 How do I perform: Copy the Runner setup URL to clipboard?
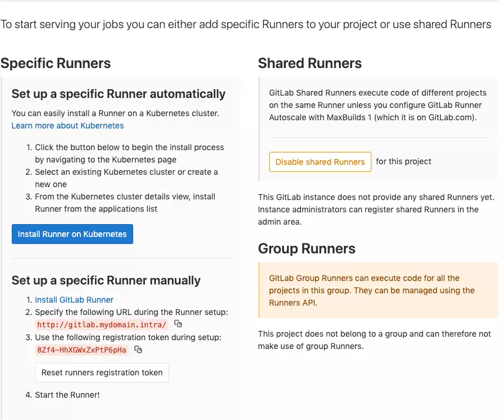[177, 324]
